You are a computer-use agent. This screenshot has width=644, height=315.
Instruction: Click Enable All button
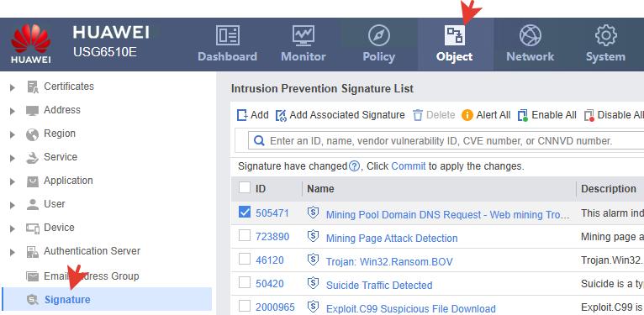[547, 115]
